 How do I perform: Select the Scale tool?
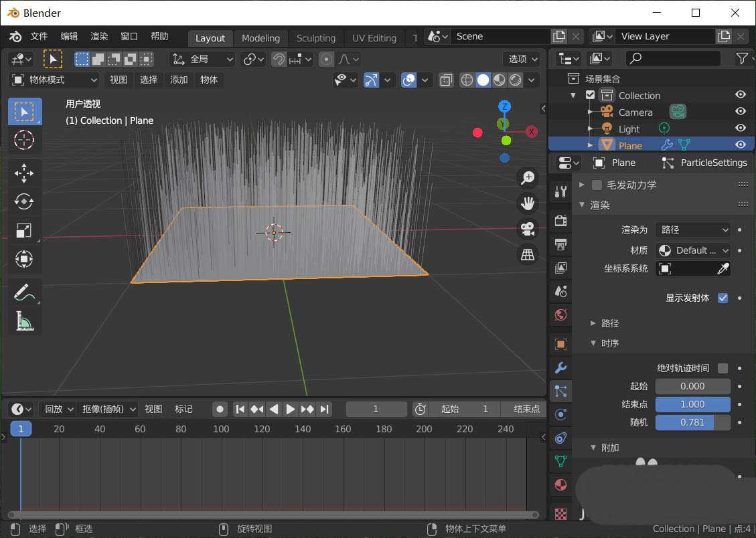(24, 231)
